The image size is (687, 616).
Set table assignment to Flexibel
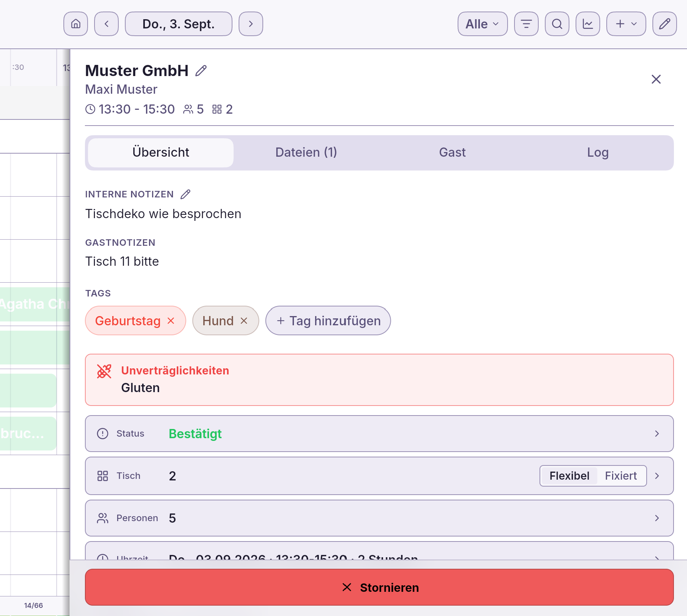(x=569, y=476)
